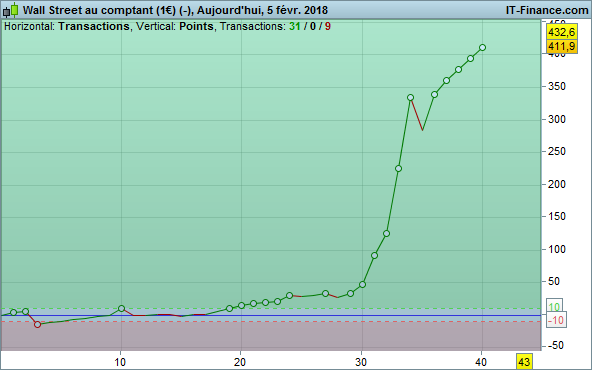Click the candlestick icon in title bar
This screenshot has width=592, height=370.
pyautogui.click(x=11, y=10)
